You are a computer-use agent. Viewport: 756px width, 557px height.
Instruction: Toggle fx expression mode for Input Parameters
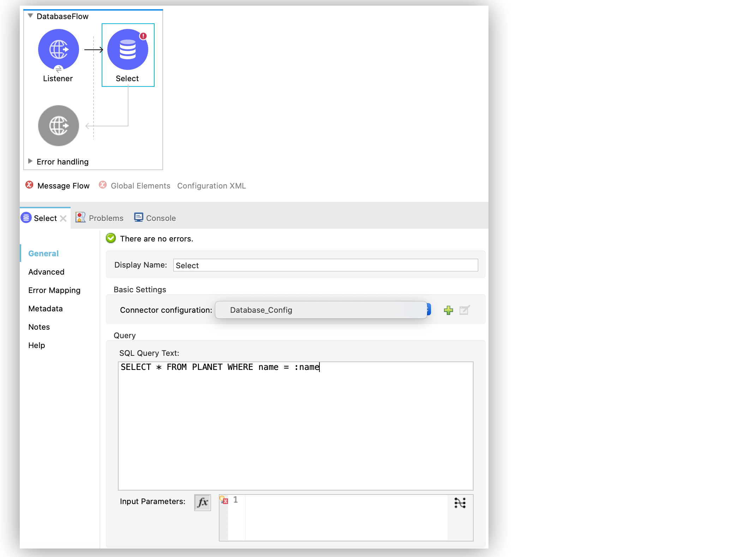[x=202, y=502]
